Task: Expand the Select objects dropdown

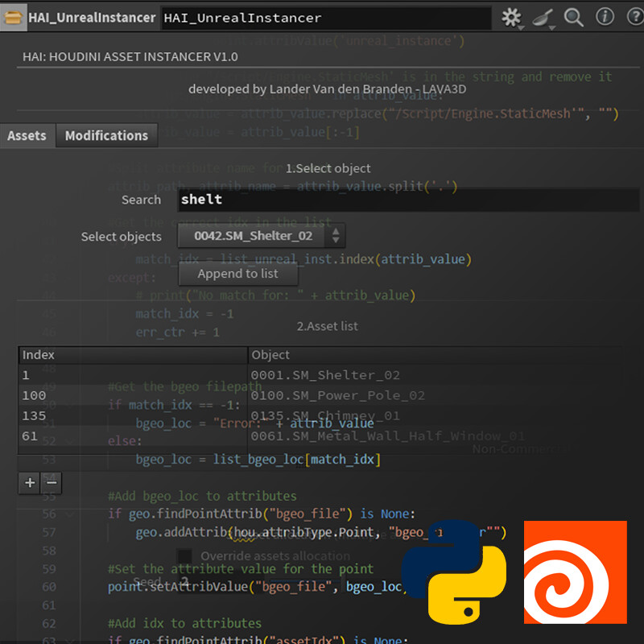Action: pos(261,236)
